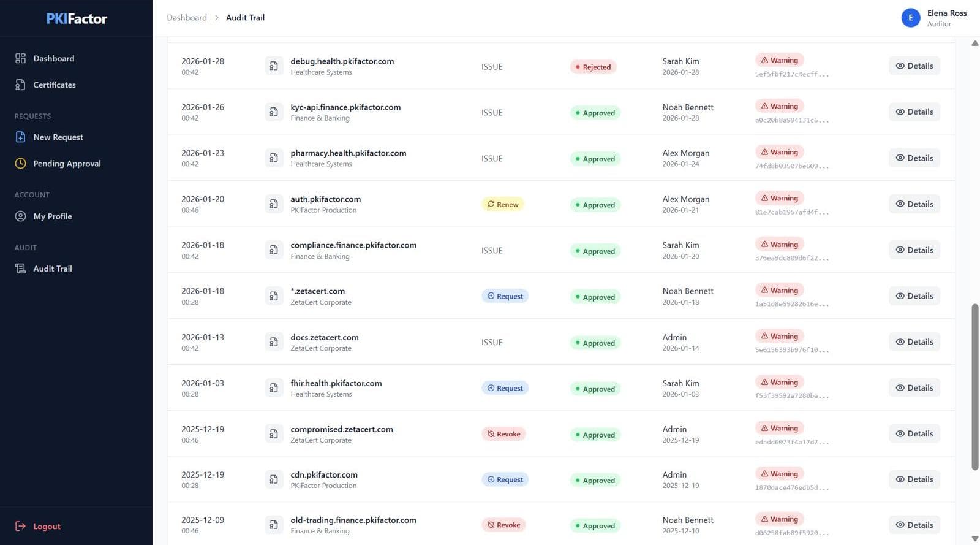Click the New Request document icon
The image size is (980, 545).
[x=20, y=137]
